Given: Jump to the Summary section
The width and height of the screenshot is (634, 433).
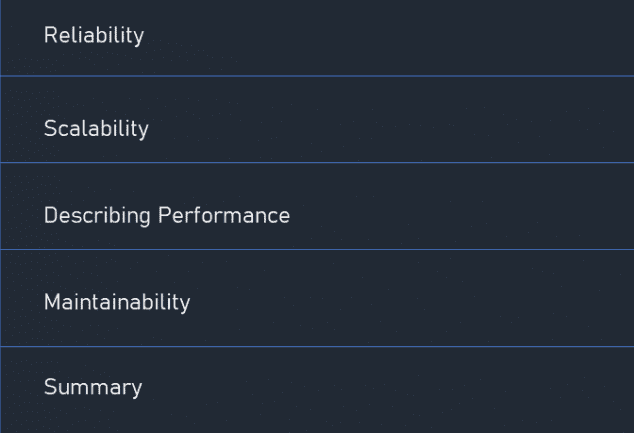Looking at the screenshot, I should point(317,390).
